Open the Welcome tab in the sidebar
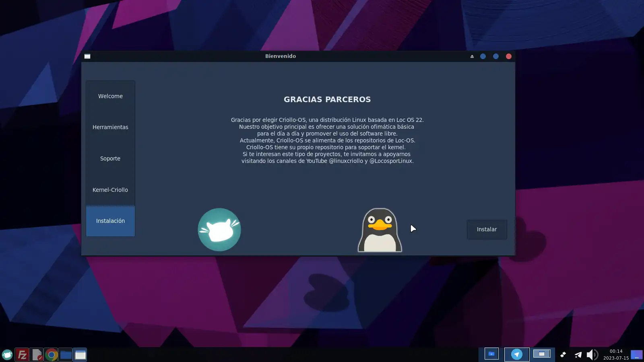644x362 pixels. [x=110, y=96]
